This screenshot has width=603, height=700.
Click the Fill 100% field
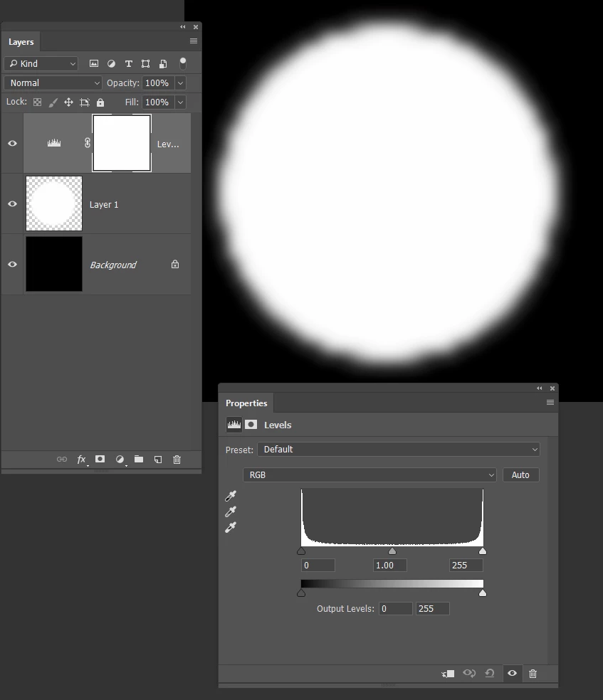pyautogui.click(x=158, y=102)
